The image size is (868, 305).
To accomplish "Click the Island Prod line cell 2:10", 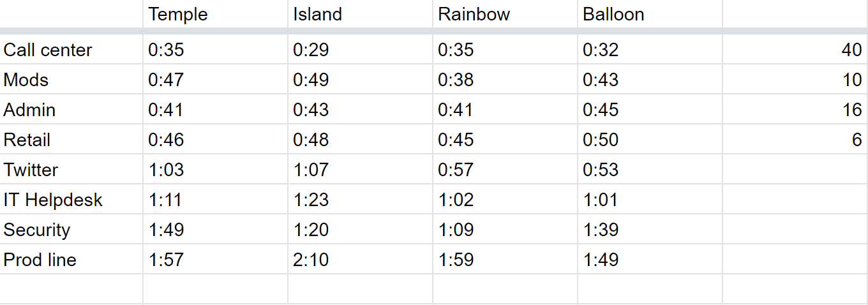I will tap(360, 260).
